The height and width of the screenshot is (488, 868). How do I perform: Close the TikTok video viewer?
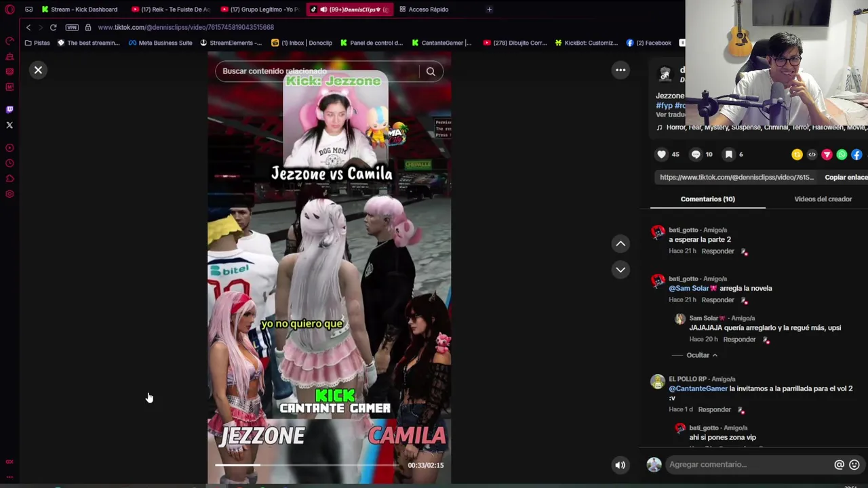click(38, 70)
